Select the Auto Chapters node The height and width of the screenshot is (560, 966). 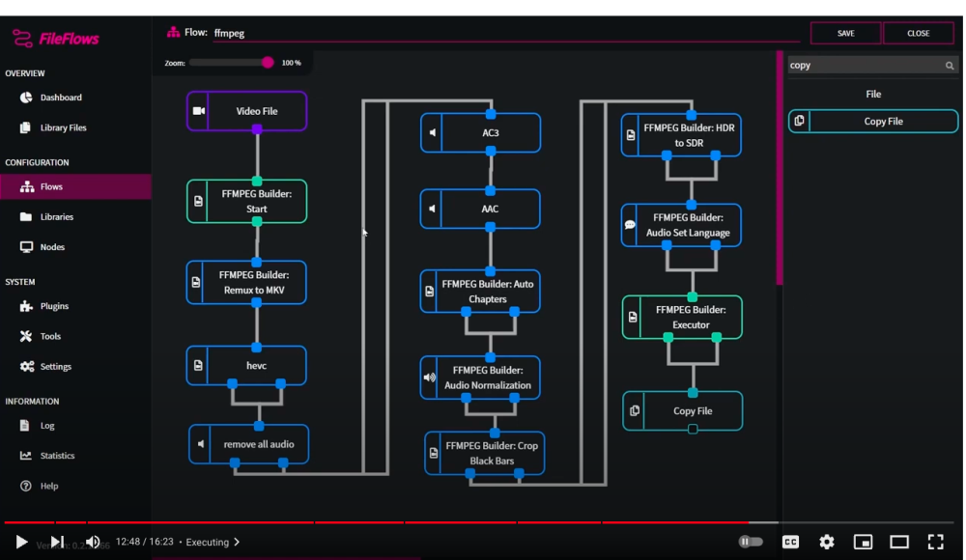coord(480,292)
